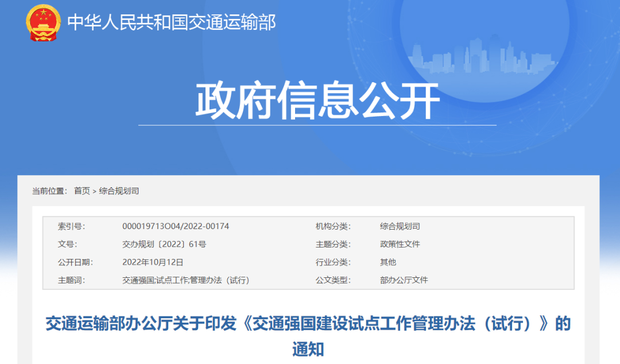Click the 主题词 field label
This screenshot has height=364, width=620.
click(x=71, y=280)
